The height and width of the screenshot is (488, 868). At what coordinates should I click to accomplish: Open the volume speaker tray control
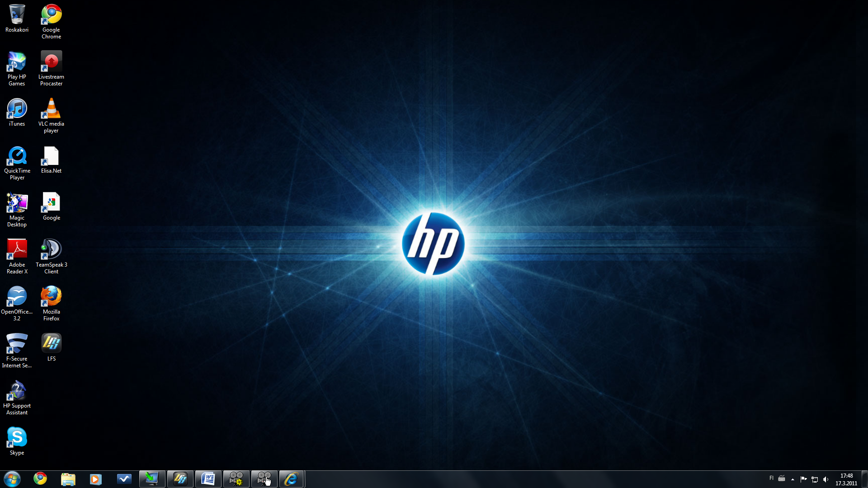pos(826,479)
